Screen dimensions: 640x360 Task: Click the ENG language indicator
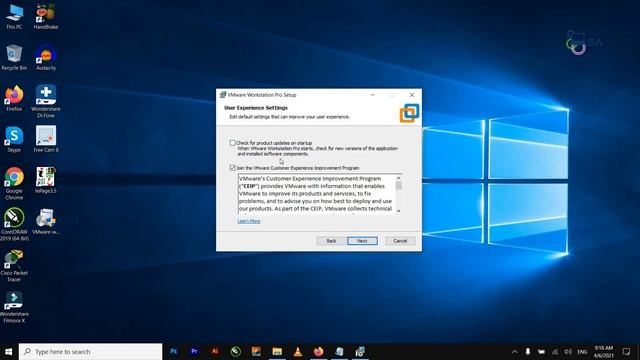tap(582, 351)
